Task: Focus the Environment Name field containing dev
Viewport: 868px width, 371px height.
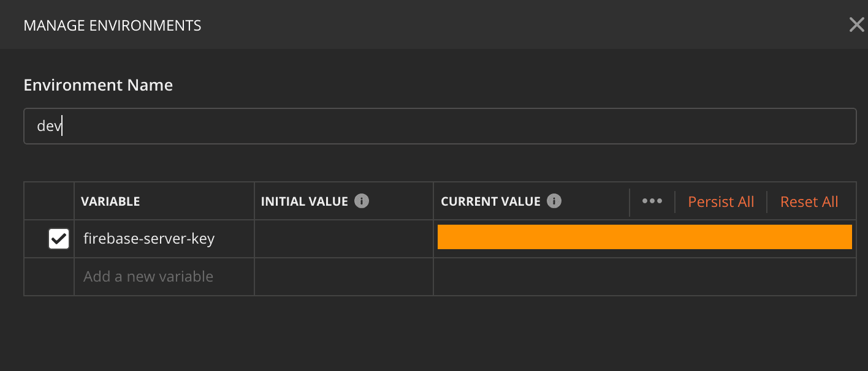Action: tap(440, 126)
